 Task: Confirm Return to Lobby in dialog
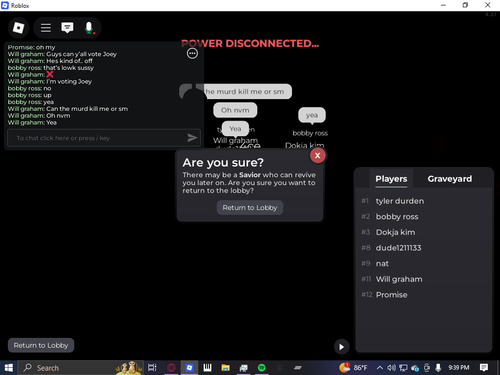click(x=250, y=207)
